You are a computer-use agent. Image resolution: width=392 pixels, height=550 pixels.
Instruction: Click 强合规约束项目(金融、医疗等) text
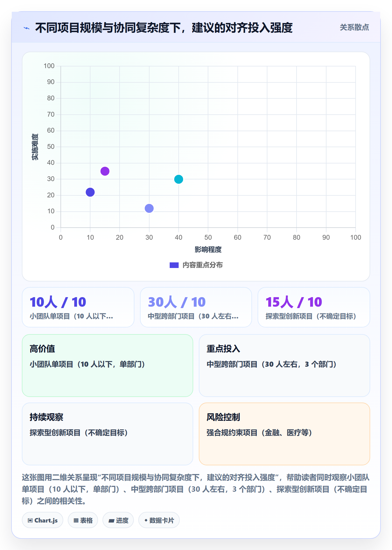click(260, 433)
